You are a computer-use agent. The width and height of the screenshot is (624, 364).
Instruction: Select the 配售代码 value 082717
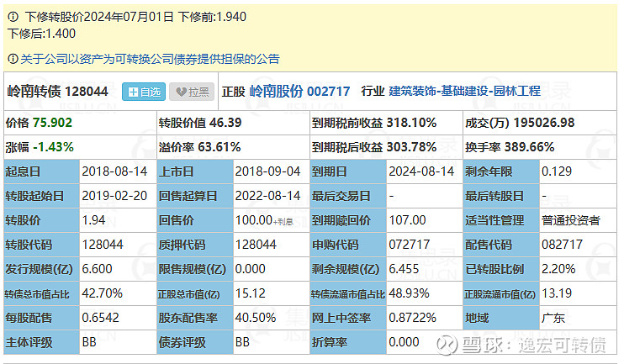[x=563, y=245]
